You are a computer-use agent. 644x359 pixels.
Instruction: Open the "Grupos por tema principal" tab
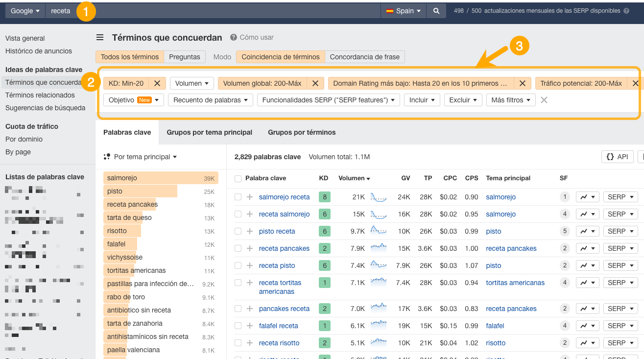[209, 132]
